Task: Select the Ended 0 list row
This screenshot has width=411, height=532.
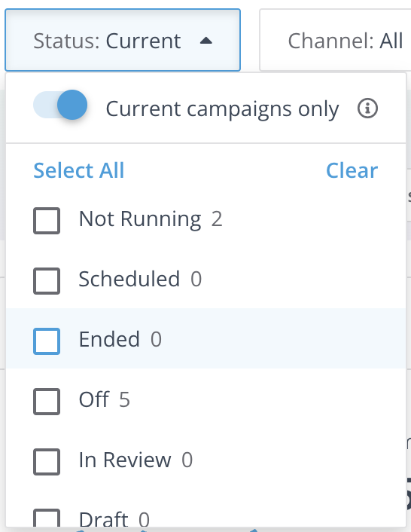Action: point(205,338)
